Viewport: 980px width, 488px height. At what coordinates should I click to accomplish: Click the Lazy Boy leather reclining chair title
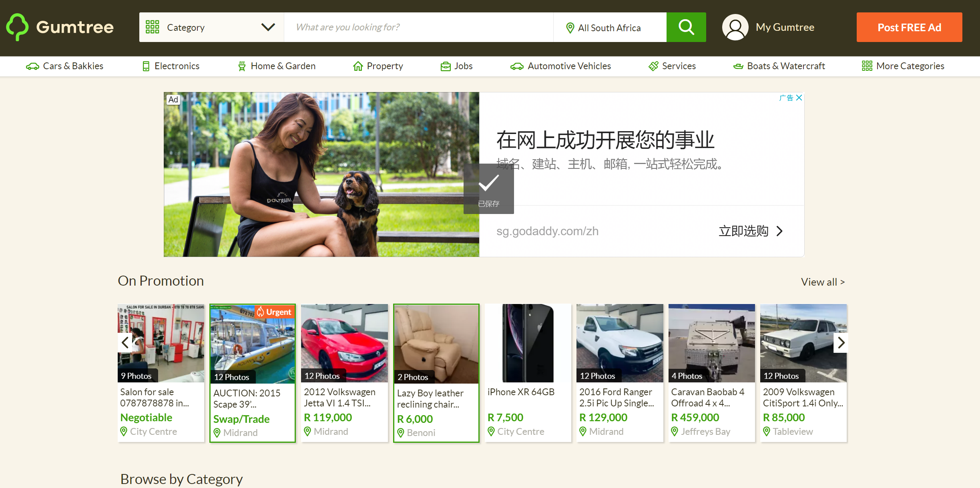430,399
